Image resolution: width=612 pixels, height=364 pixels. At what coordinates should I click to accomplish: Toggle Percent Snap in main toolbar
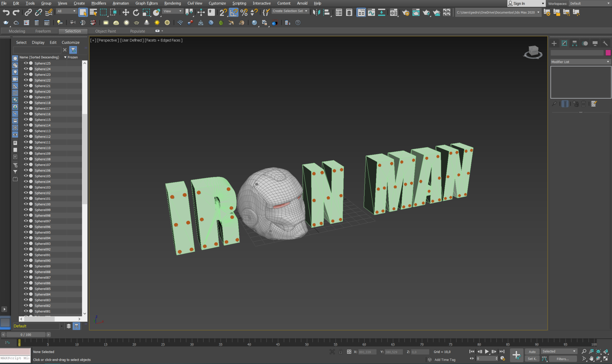tap(244, 12)
